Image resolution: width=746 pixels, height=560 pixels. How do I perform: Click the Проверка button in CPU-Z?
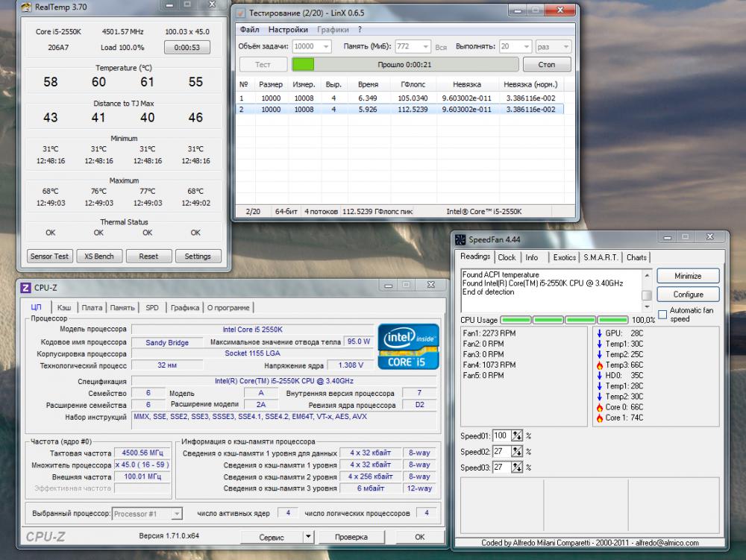pyautogui.click(x=351, y=537)
